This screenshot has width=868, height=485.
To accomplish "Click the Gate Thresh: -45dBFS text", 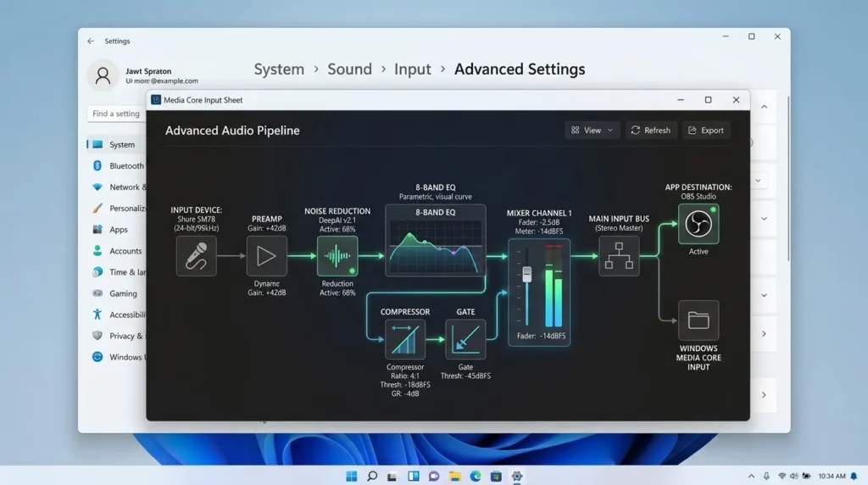I will pyautogui.click(x=465, y=376).
